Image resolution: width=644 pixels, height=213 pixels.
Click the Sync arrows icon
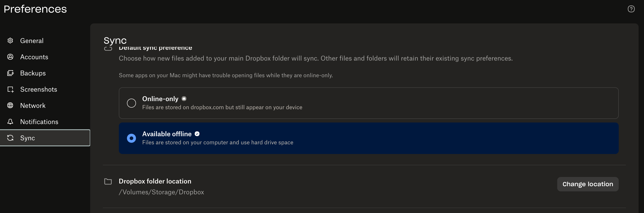[x=10, y=138]
